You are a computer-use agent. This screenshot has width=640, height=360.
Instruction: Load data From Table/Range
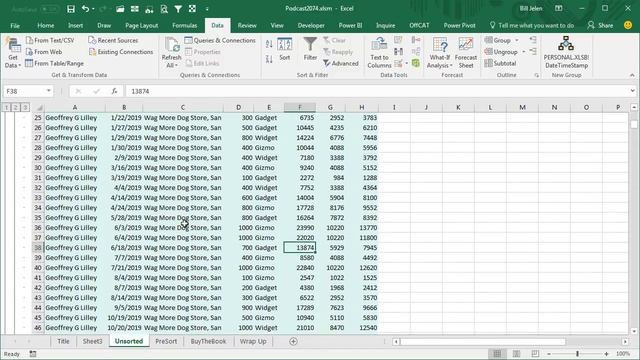point(55,63)
